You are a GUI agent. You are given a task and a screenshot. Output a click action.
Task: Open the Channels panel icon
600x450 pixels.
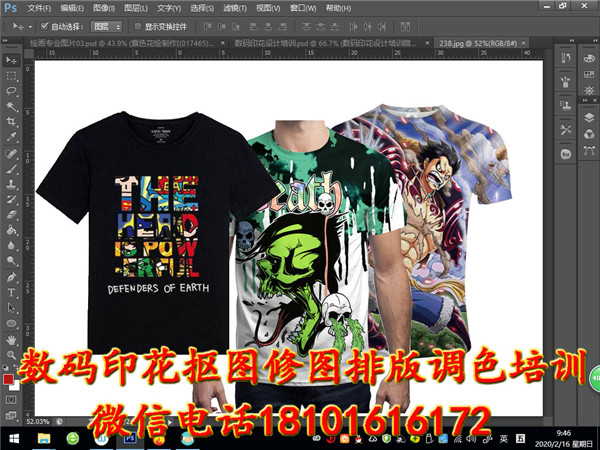pyautogui.click(x=589, y=134)
